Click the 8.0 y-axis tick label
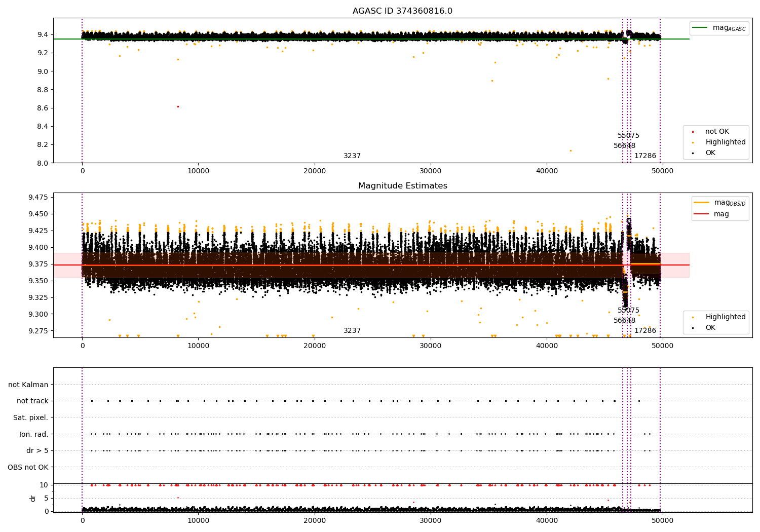Viewport: 760px width, 532px height. tap(43, 163)
